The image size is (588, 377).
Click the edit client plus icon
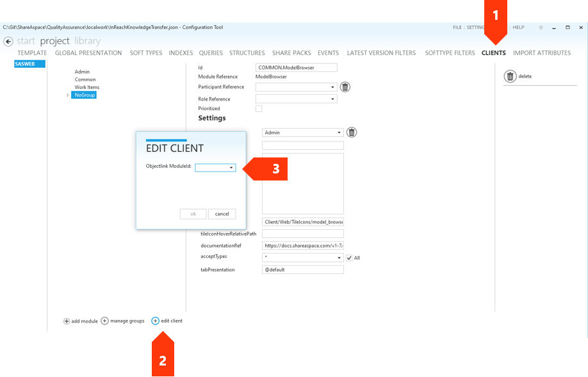(156, 321)
